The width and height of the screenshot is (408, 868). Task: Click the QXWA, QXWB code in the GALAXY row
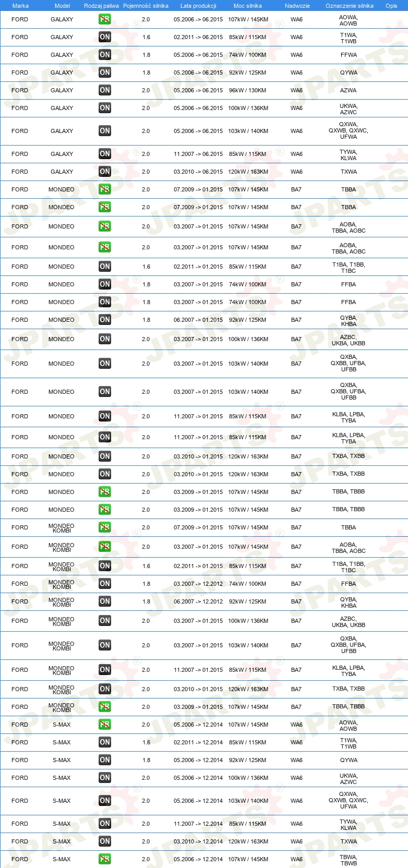349,131
